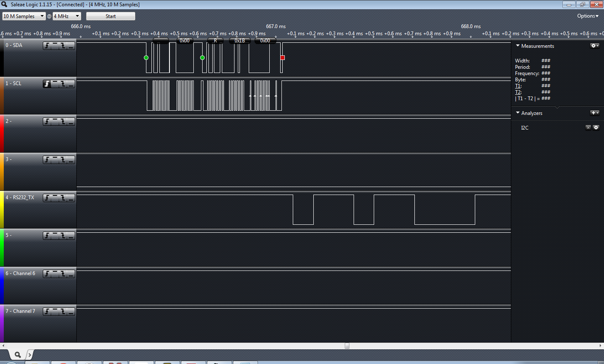Open the 10 M Samples dropdown

(23, 16)
